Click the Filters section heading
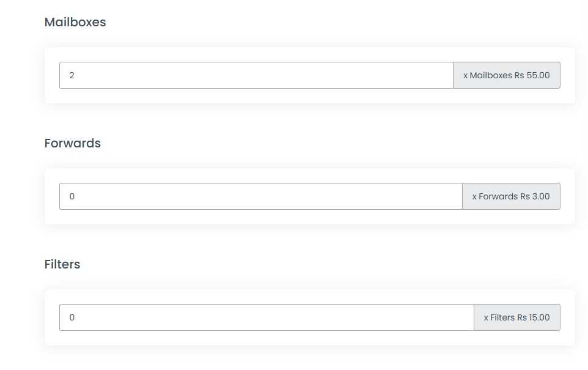The image size is (588, 370). [x=62, y=264]
